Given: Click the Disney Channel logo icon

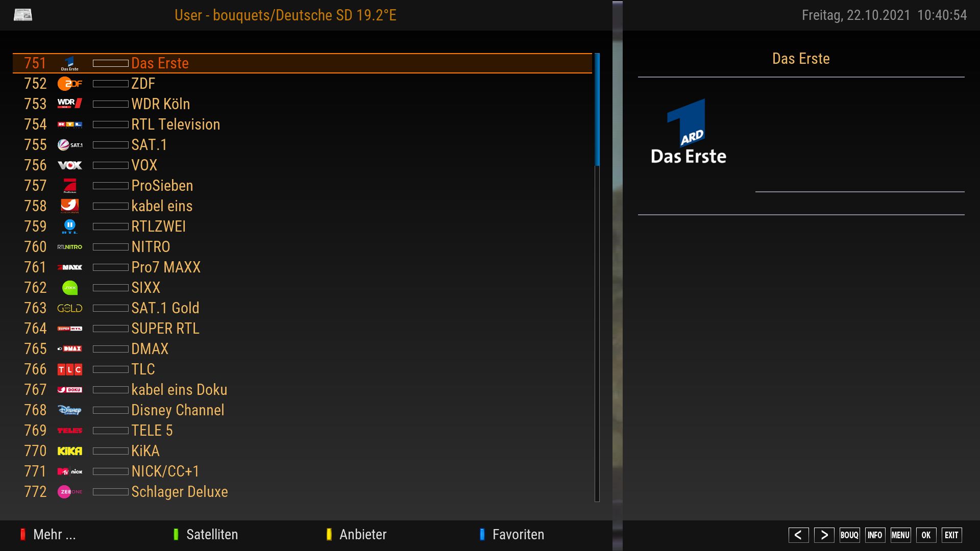Looking at the screenshot, I should tap(69, 410).
